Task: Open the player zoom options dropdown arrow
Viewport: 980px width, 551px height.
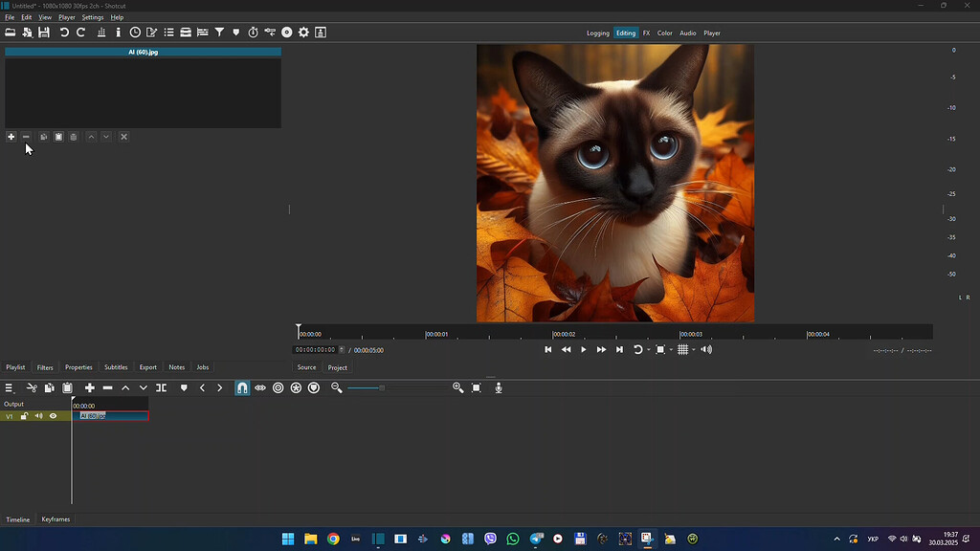Action: point(671,350)
